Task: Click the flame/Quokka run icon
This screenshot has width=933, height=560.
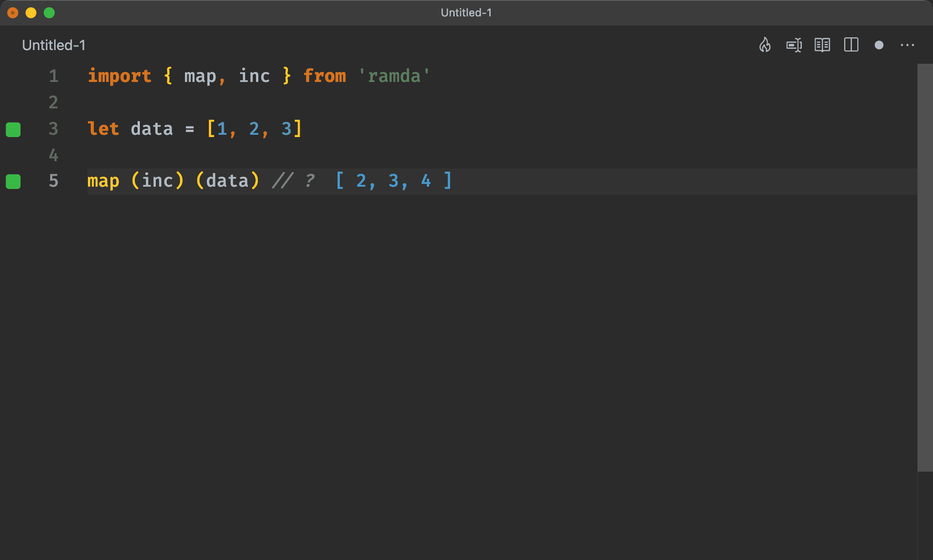Action: pyautogui.click(x=766, y=45)
